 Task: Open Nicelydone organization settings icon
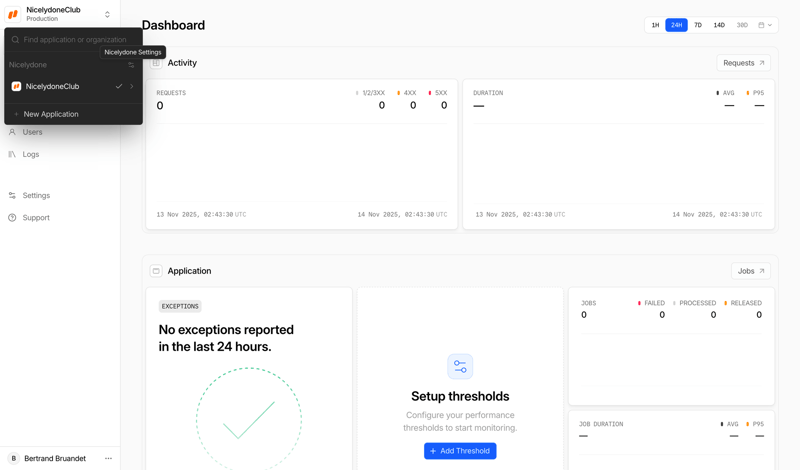(131, 65)
